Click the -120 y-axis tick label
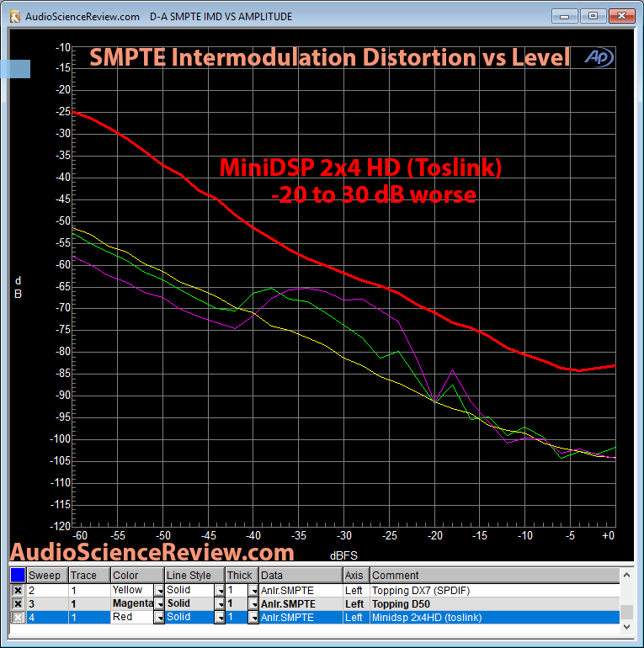Image resolution: width=644 pixels, height=648 pixels. point(61,526)
